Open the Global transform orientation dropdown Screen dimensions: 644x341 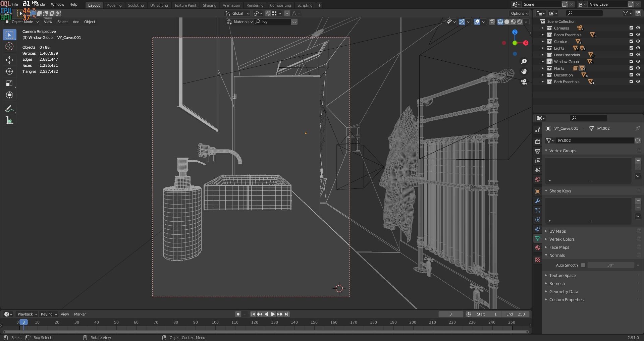(237, 13)
